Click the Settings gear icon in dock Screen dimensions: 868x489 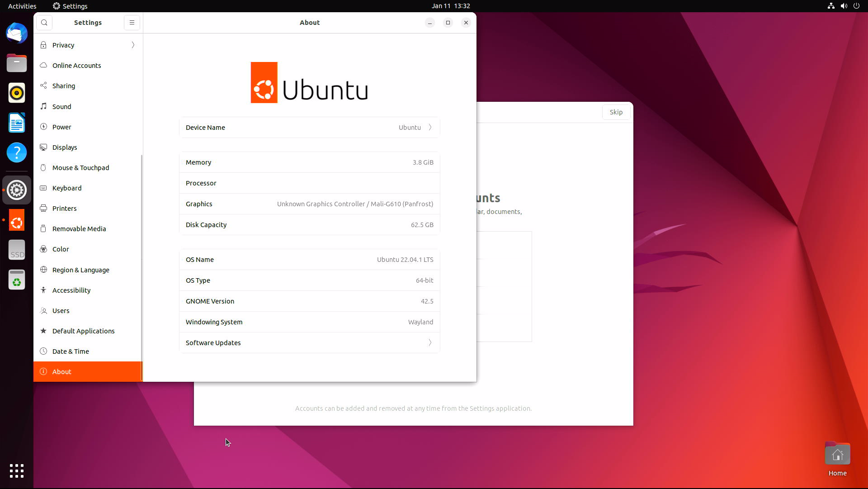(x=17, y=190)
